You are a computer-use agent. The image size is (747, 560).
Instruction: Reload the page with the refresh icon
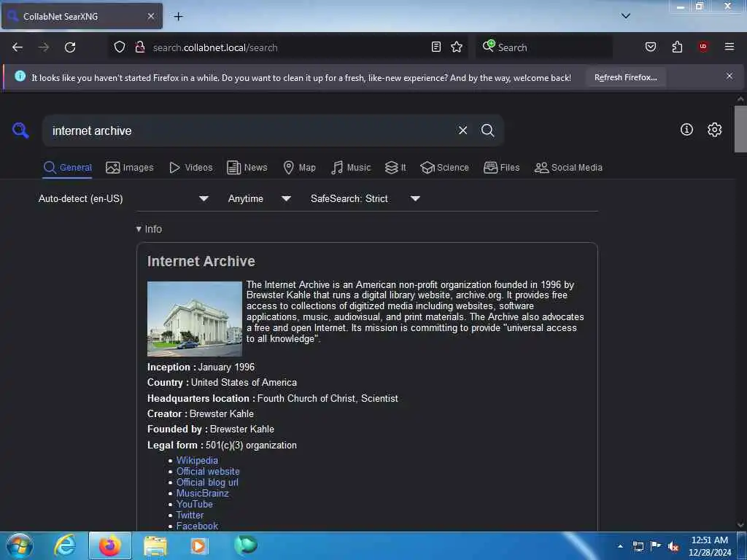click(x=70, y=47)
